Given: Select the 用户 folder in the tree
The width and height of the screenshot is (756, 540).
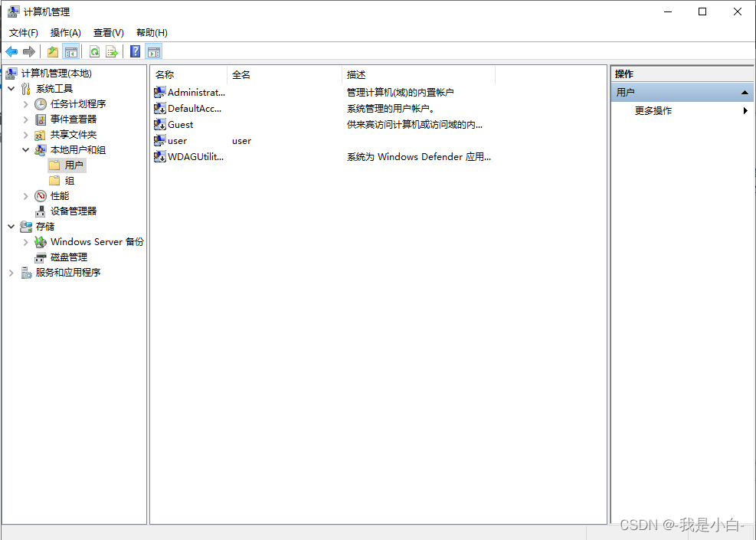Looking at the screenshot, I should [x=67, y=165].
